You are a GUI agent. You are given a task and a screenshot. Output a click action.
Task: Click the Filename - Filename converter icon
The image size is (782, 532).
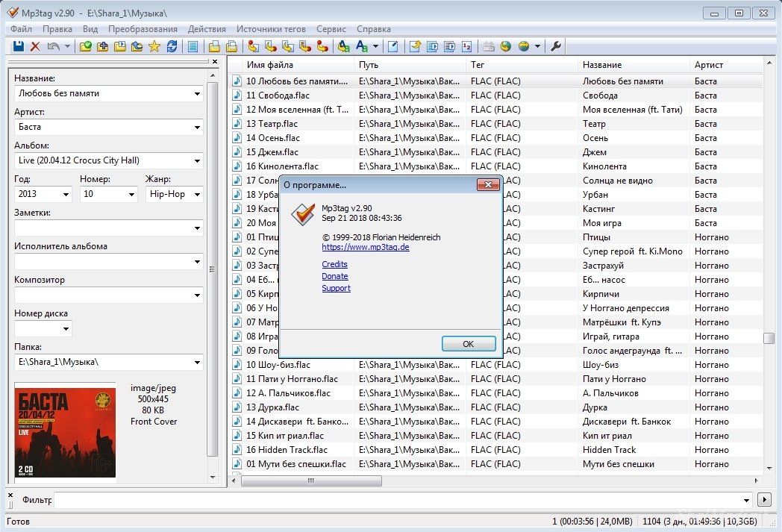click(x=288, y=46)
